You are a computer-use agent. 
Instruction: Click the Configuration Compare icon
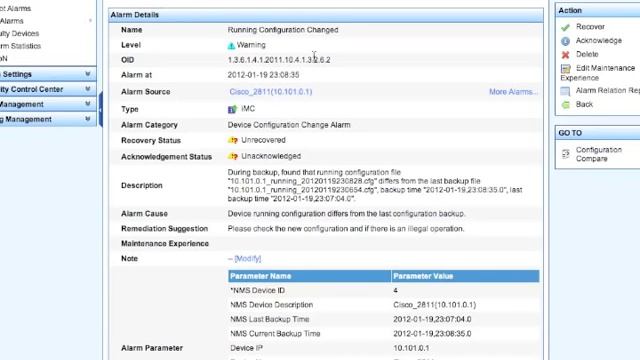coord(565,154)
